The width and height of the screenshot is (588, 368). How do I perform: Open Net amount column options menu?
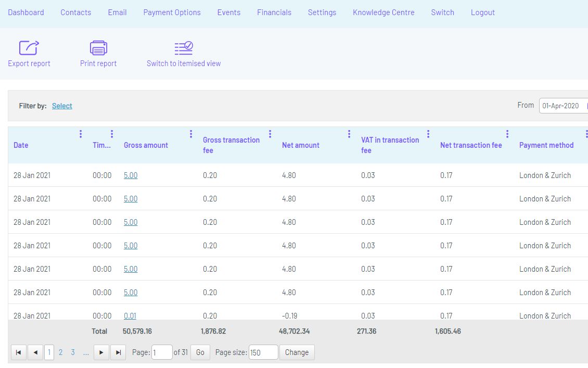click(349, 134)
